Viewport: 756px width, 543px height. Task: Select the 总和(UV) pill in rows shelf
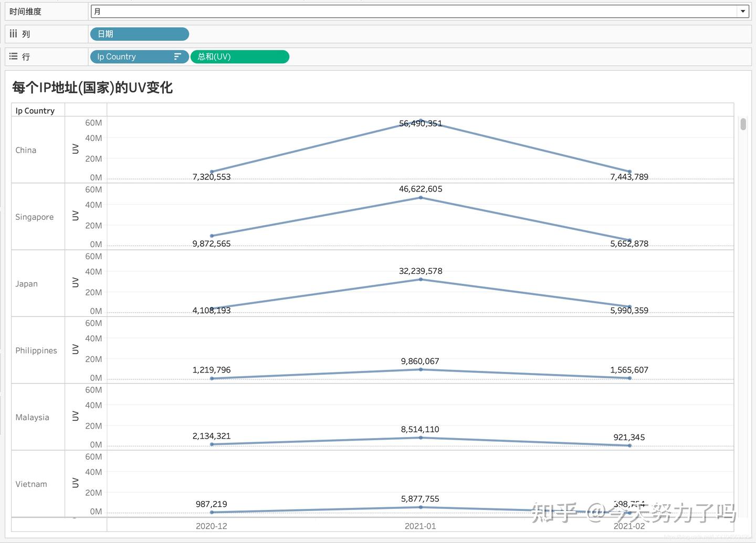[x=240, y=57]
